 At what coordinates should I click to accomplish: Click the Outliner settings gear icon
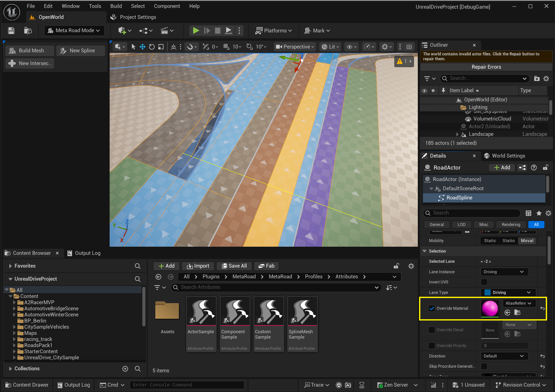click(x=546, y=78)
